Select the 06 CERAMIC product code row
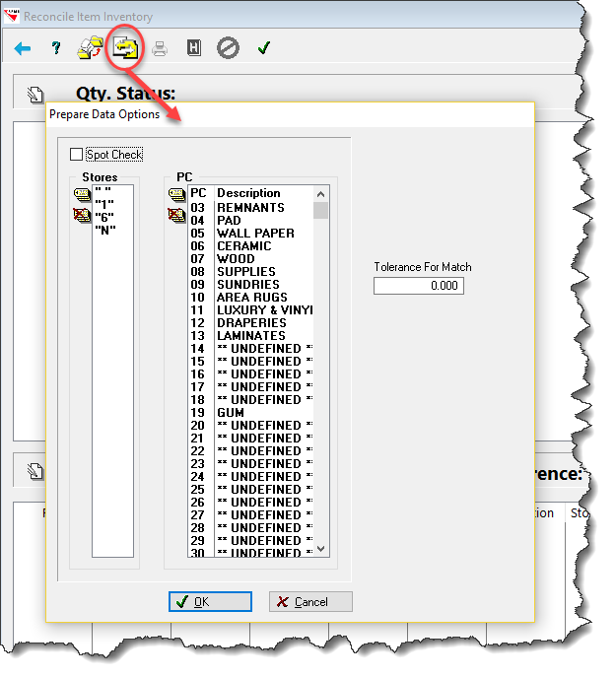This screenshot has width=616, height=677. 251,245
